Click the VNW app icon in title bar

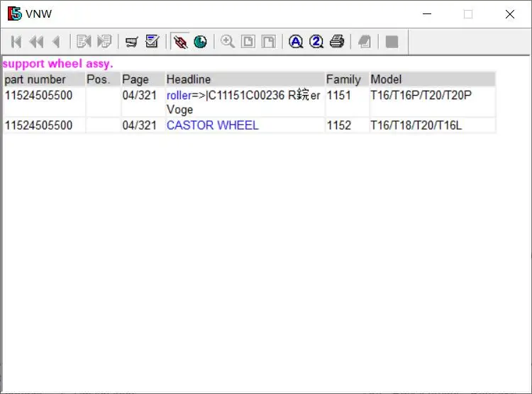point(14,14)
